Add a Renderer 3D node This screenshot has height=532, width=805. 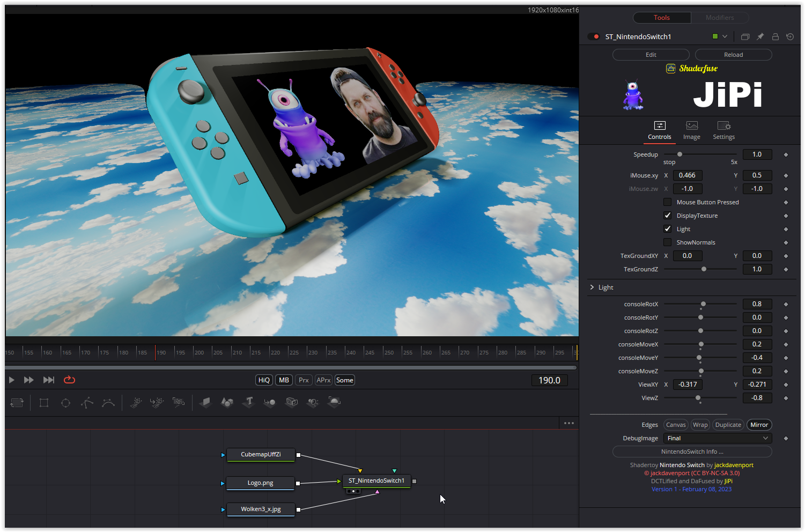pyautogui.click(x=334, y=402)
